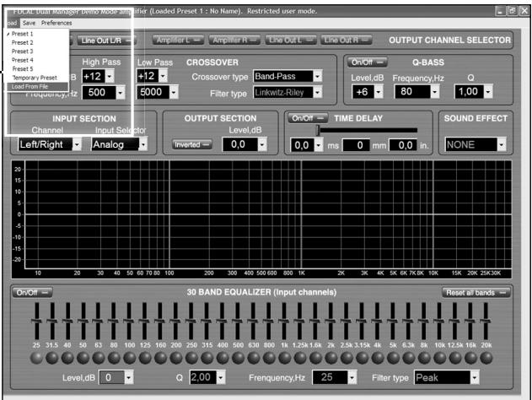Select the 125 Hz band round selector button

coord(145,358)
